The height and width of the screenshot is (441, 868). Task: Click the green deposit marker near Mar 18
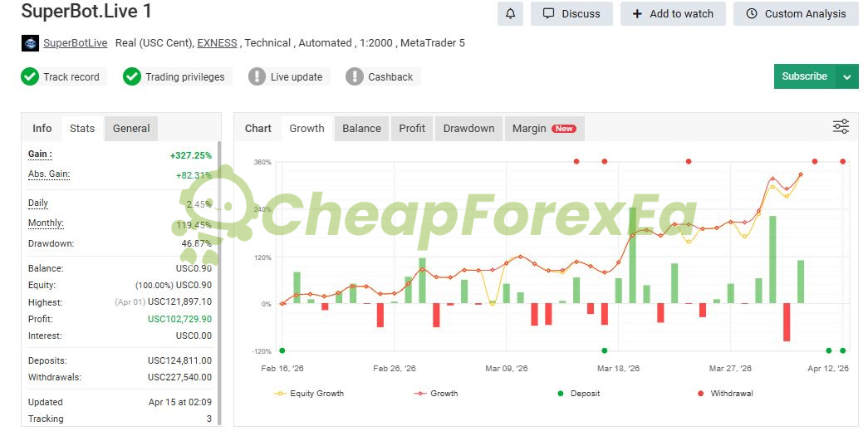pos(605,350)
